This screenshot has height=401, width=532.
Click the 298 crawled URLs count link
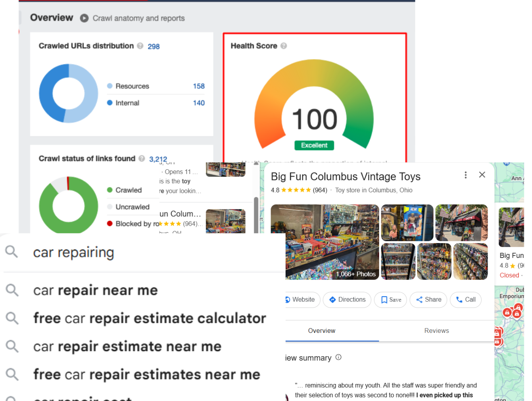tap(154, 46)
